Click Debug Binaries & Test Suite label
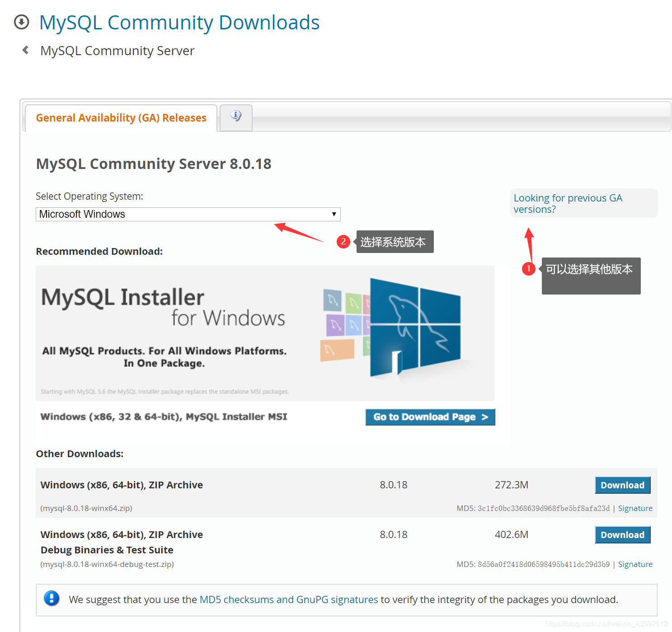Image resolution: width=672 pixels, height=632 pixels. [107, 550]
